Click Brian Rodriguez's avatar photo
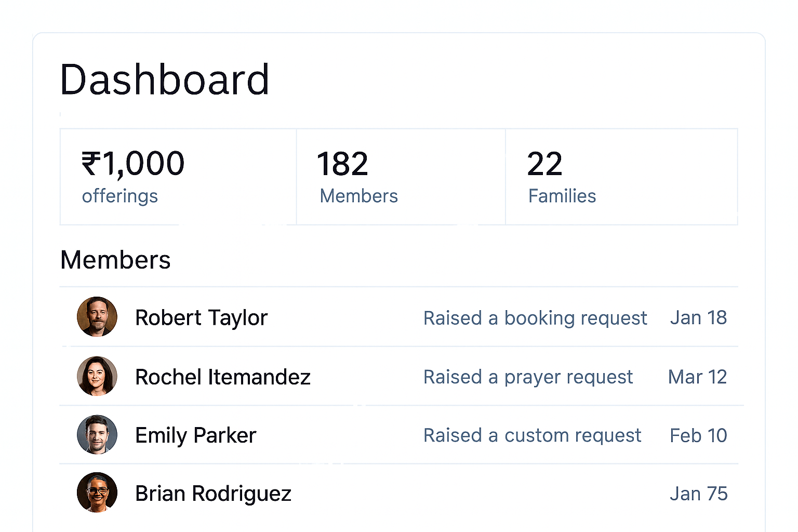Image resolution: width=798 pixels, height=532 pixels. coord(97,493)
